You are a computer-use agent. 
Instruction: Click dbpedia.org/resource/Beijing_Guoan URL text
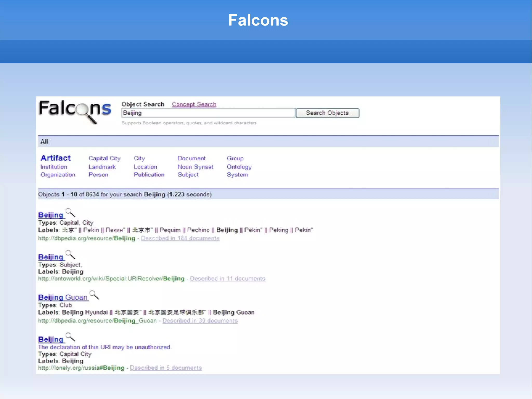coord(97,321)
